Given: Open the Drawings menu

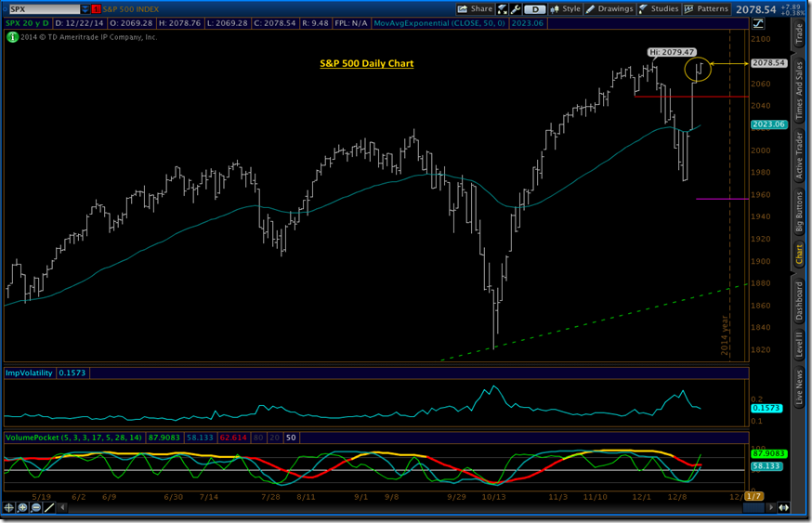Looking at the screenshot, I should [609, 8].
